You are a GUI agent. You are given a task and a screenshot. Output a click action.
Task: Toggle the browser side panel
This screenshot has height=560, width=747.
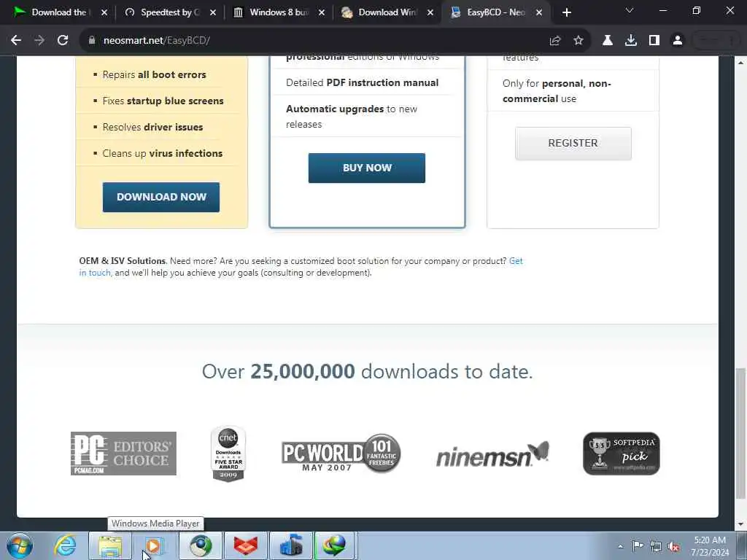point(654,41)
